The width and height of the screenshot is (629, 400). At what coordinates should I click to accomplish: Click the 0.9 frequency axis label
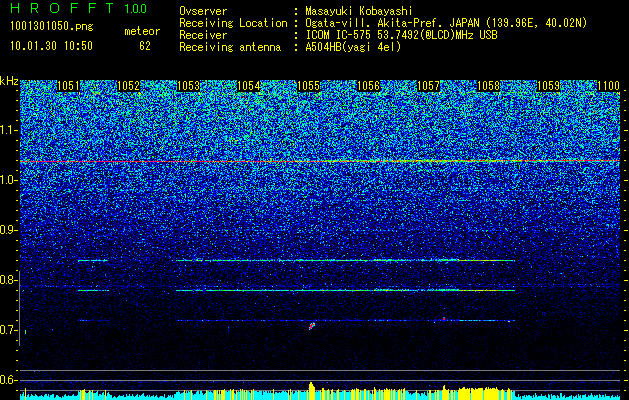[x=8, y=230]
